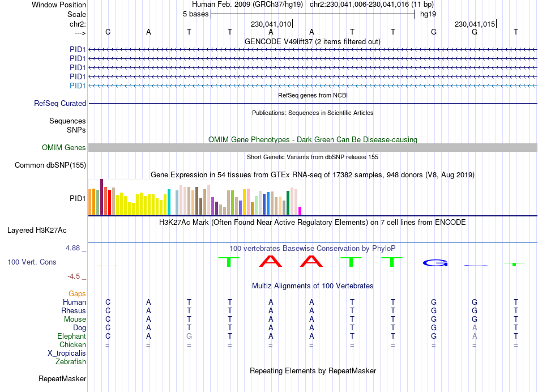Click the Chicken alignment row label

72,344
